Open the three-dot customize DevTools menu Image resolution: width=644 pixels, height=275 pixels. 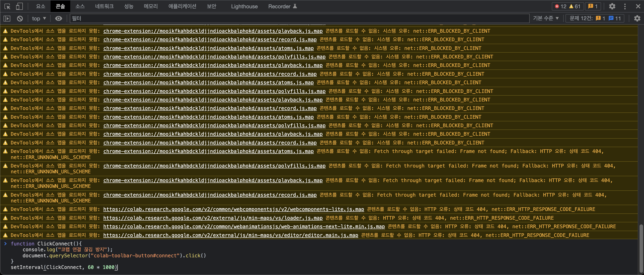625,6
